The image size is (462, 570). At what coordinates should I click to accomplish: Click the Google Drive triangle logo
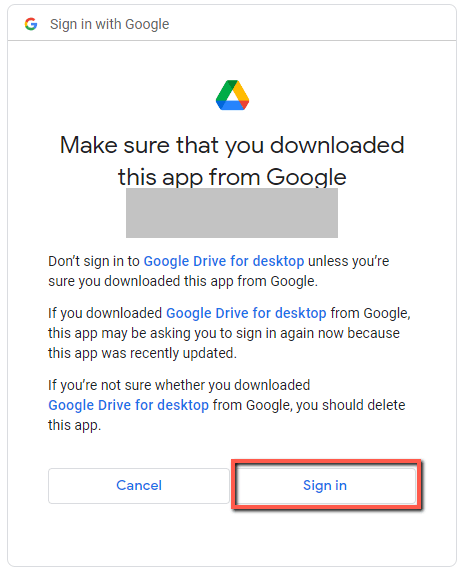pyautogui.click(x=232, y=95)
